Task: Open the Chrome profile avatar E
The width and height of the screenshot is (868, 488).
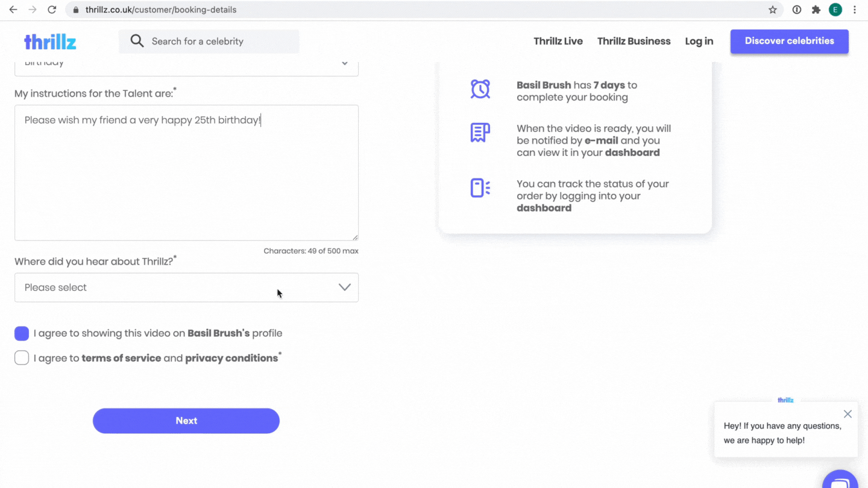Action: point(835,10)
